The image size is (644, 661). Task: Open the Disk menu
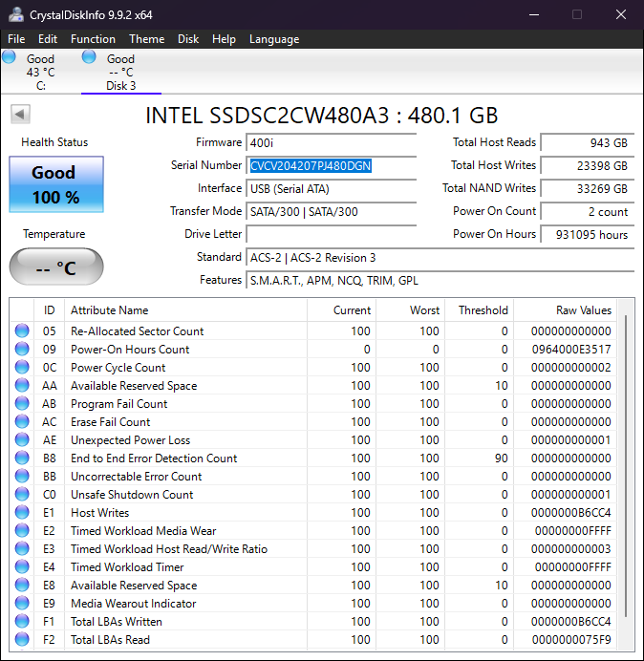pyautogui.click(x=188, y=39)
